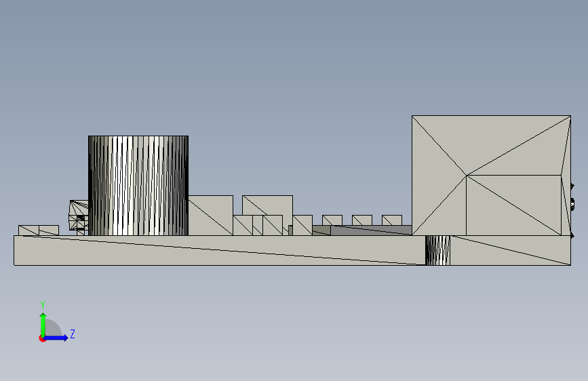Select the small ribbed cylinder embedded in the base plate
588x381 pixels.
click(x=437, y=250)
